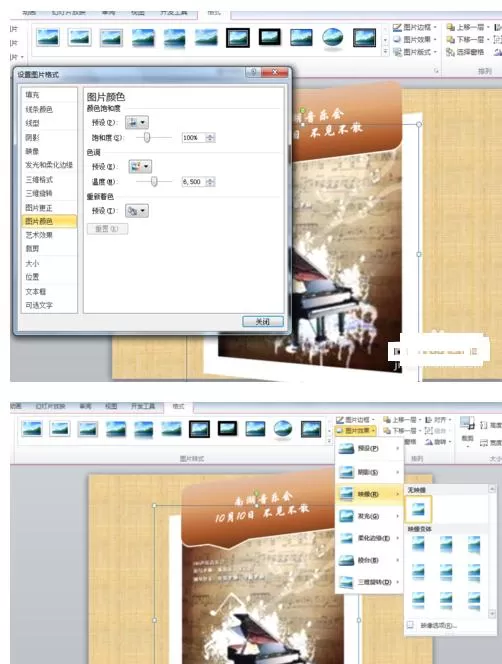502x664 pixels.
Task: Select 位置 in the dialog list
Action: coord(49,277)
